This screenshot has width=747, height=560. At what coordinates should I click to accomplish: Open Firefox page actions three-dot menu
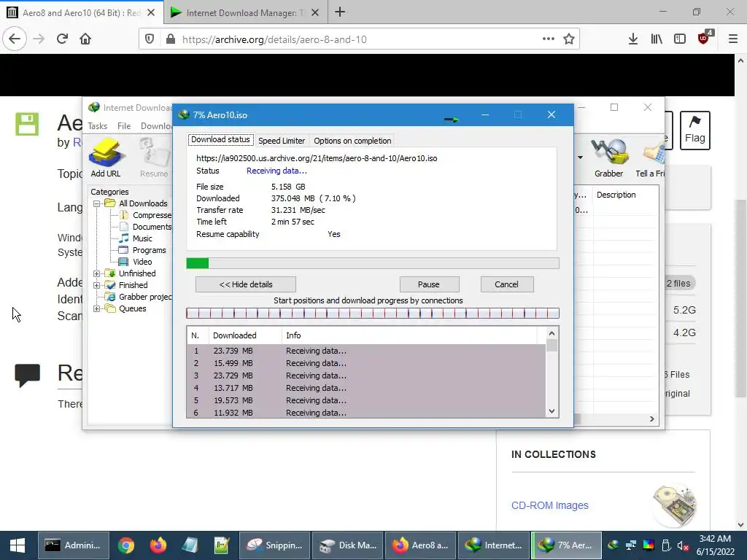[549, 39]
